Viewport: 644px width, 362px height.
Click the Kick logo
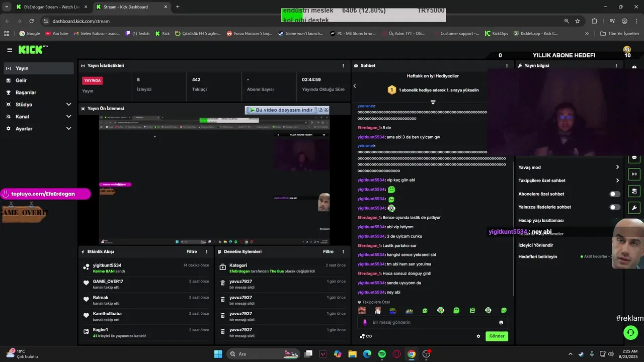pos(33,50)
